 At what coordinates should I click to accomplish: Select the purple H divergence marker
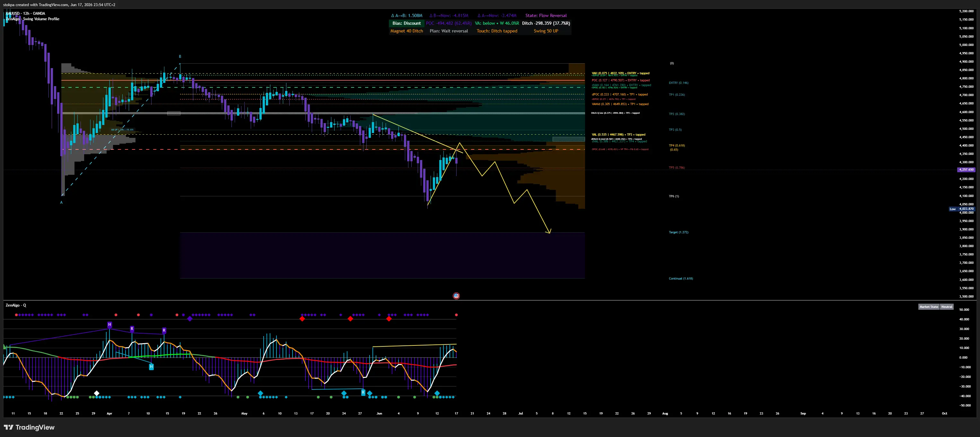click(x=109, y=325)
